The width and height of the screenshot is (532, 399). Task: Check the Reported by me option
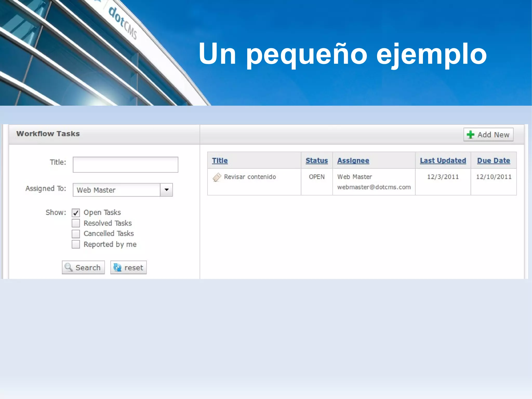(x=76, y=244)
